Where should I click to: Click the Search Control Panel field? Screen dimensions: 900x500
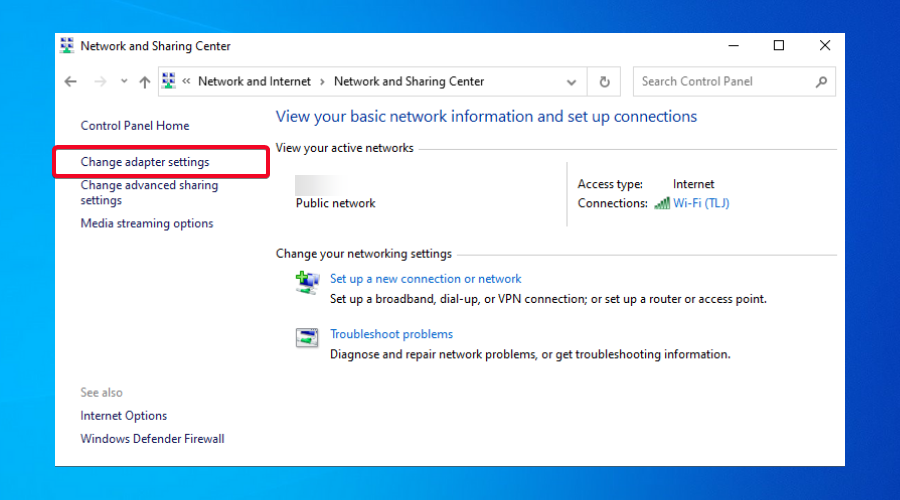[734, 82]
